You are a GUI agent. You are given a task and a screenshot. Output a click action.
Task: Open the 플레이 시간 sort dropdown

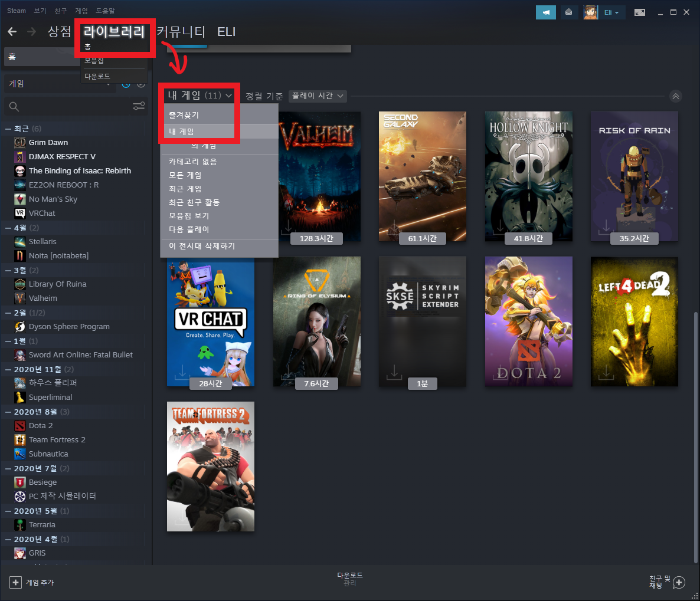[318, 96]
